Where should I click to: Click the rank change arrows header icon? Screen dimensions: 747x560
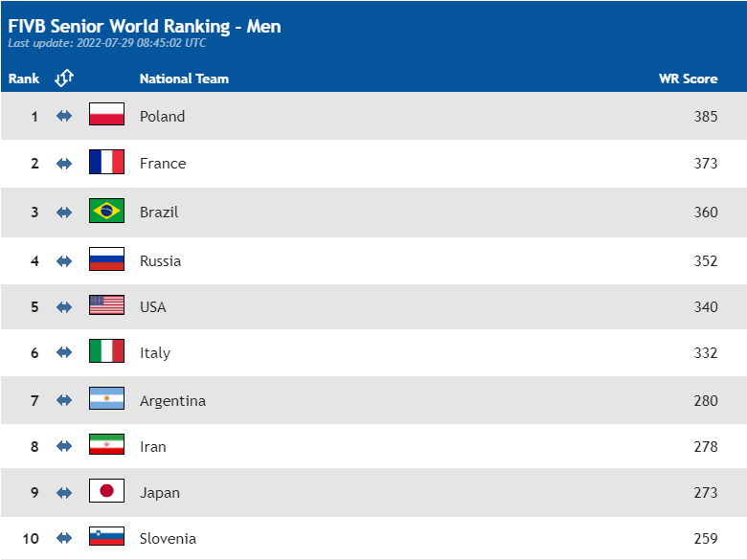64,78
